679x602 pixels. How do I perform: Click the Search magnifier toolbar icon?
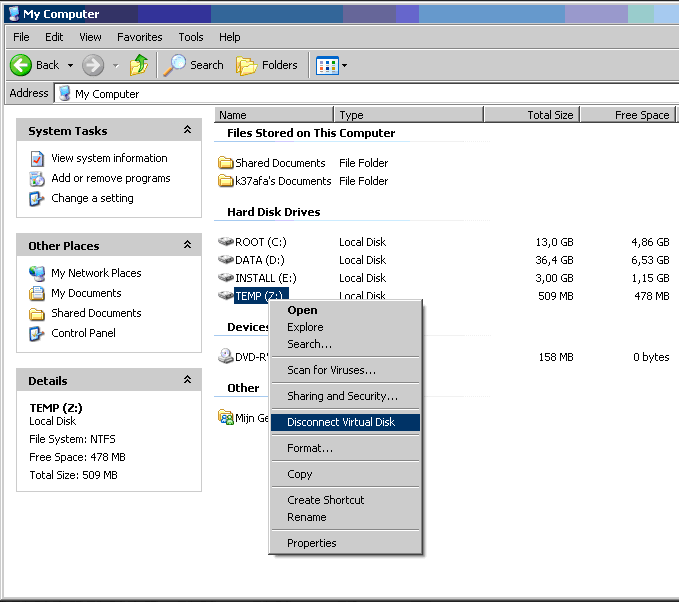[x=174, y=65]
